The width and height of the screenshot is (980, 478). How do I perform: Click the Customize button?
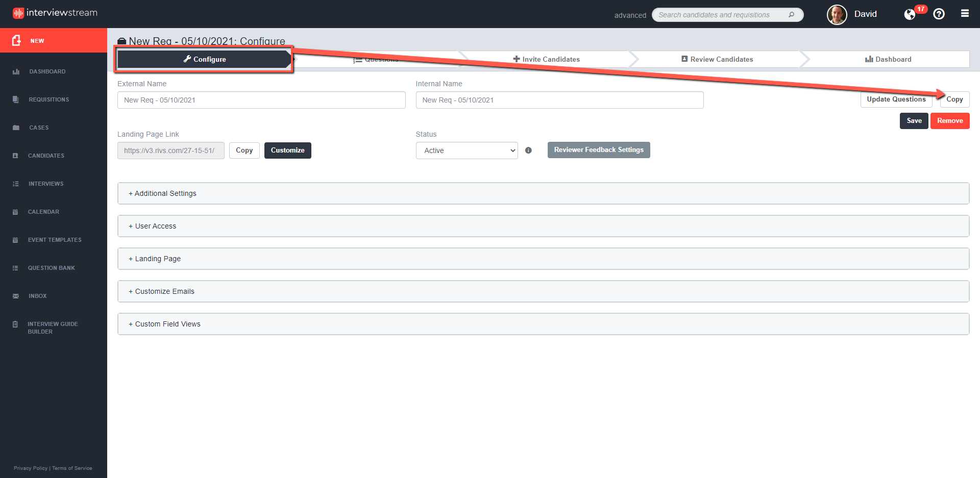click(288, 150)
